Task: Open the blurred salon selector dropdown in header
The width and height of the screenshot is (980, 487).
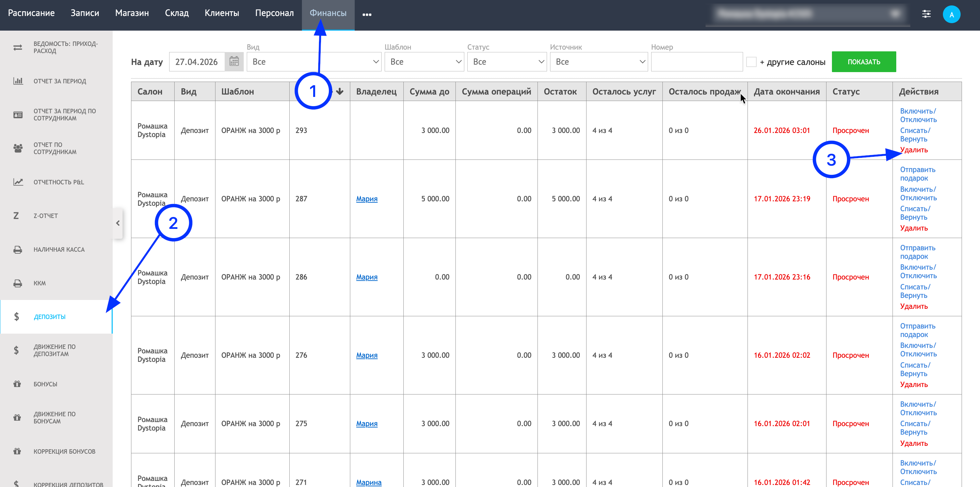Action: 807,14
